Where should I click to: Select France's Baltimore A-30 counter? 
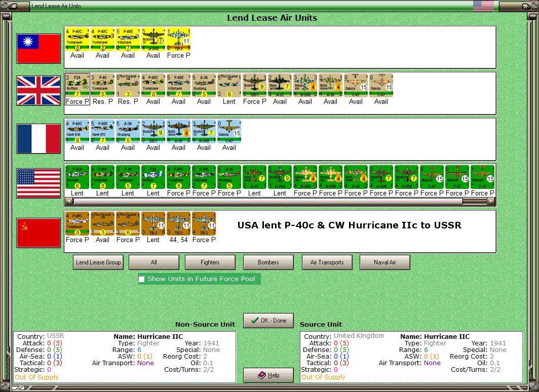178,131
